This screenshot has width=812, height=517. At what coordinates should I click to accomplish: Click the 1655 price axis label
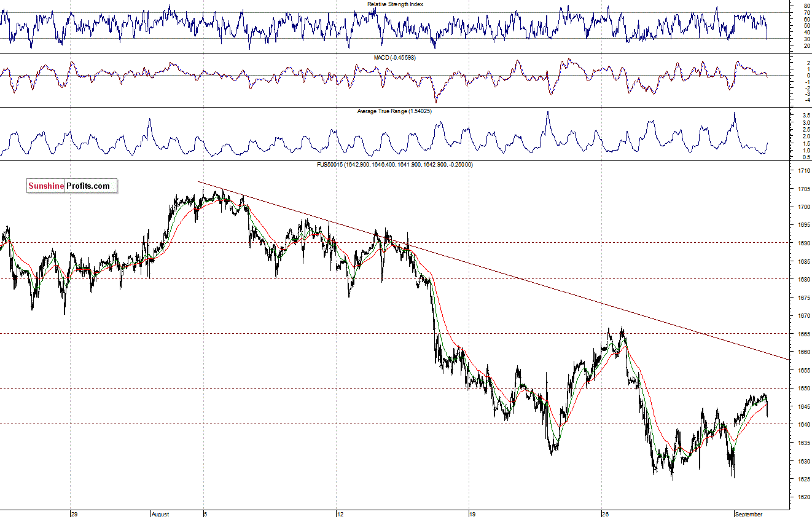coord(803,370)
